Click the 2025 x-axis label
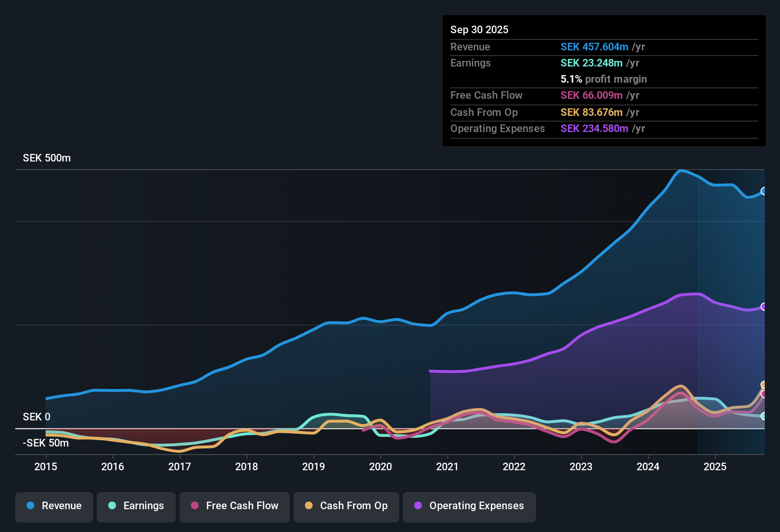The width and height of the screenshot is (780, 532). 715,466
